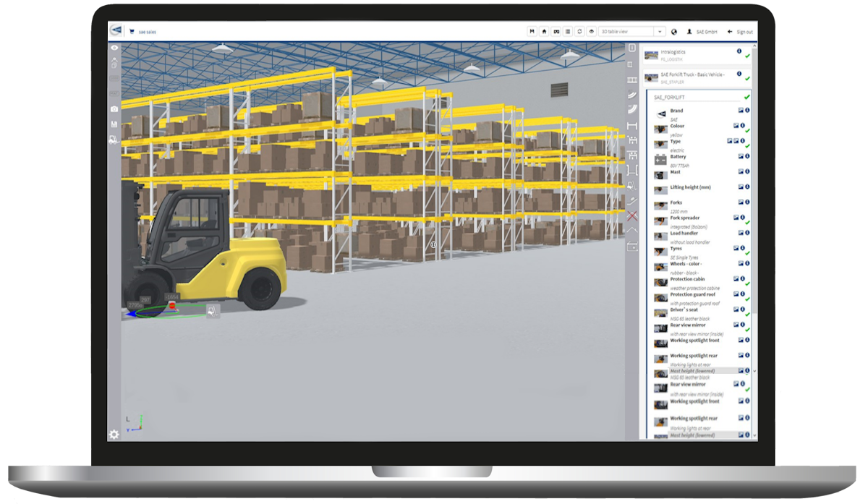Click the info button next to Battery
Viewport: 868px width, 504px height.
click(x=746, y=155)
